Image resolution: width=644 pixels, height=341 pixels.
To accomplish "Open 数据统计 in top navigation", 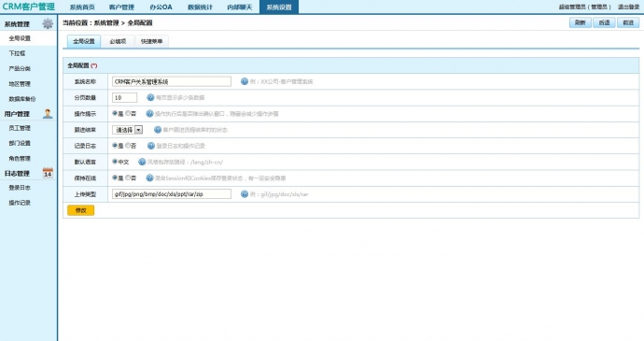I will (x=200, y=7).
